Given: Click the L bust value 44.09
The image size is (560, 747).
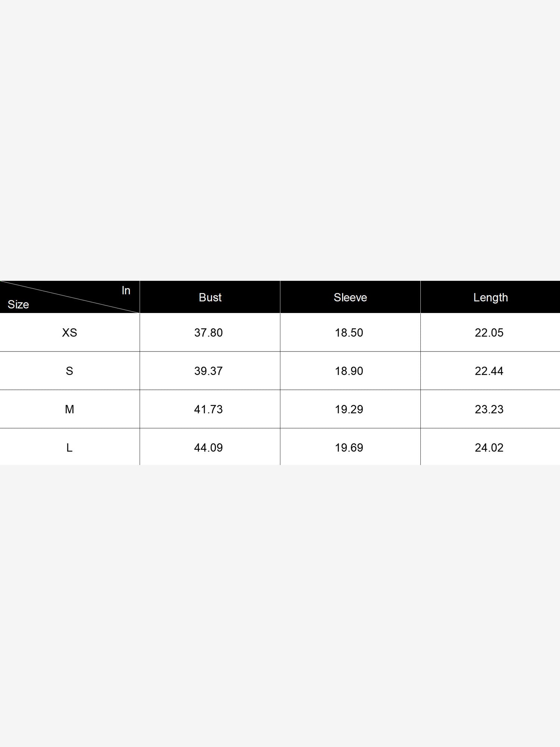Looking at the screenshot, I should tap(208, 447).
